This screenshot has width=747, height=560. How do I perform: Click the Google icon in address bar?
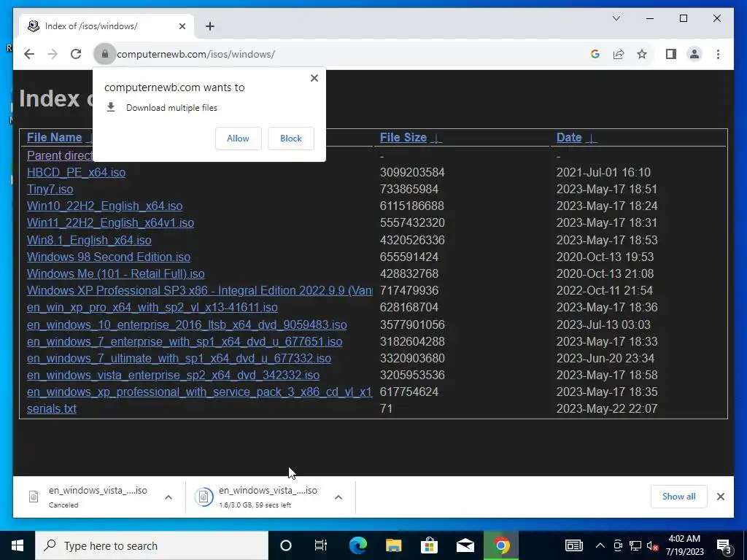pyautogui.click(x=595, y=54)
